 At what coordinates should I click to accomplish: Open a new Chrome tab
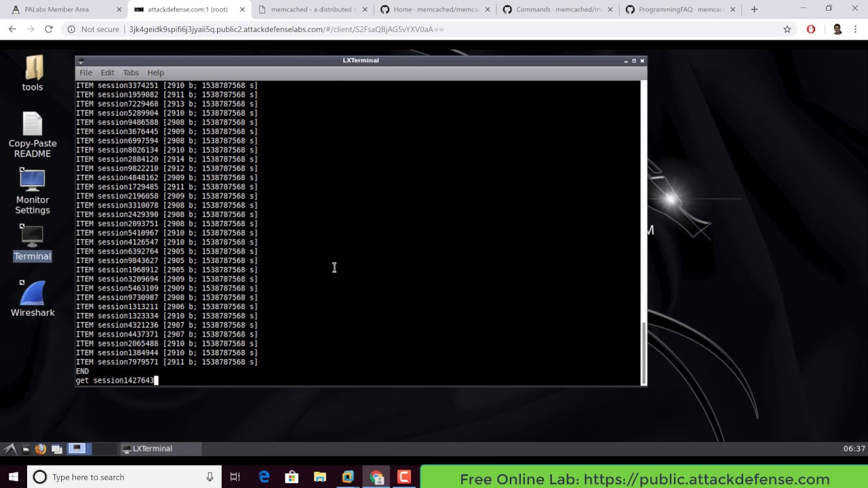click(754, 9)
